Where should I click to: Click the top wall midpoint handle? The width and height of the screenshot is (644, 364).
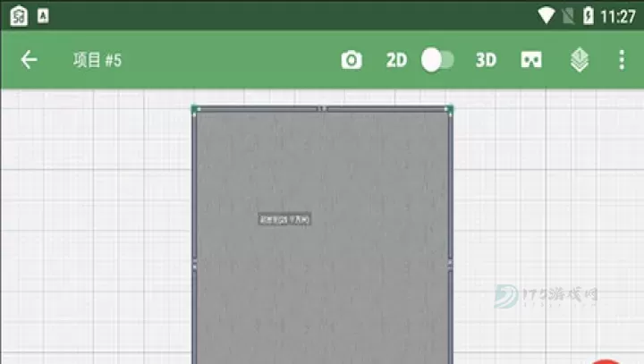click(321, 109)
